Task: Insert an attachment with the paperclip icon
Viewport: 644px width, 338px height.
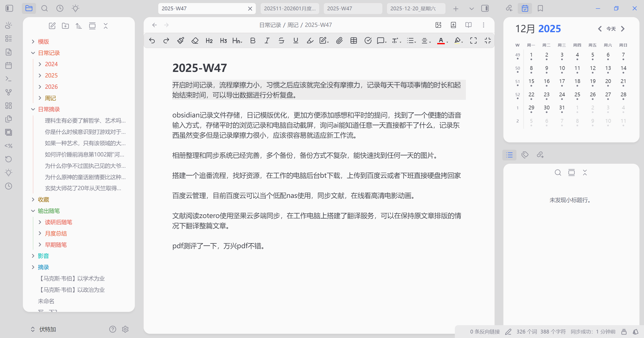Action: (339, 40)
